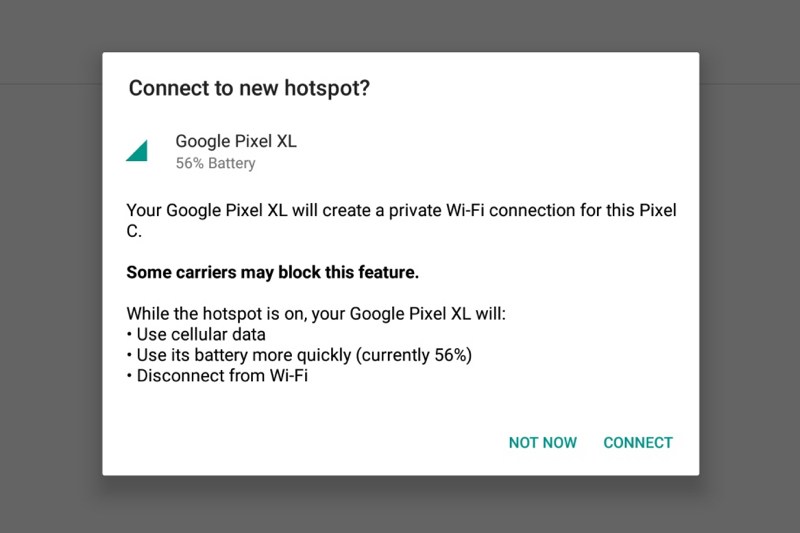
Task: Tap the grey 56% Battery label
Action: [x=215, y=163]
